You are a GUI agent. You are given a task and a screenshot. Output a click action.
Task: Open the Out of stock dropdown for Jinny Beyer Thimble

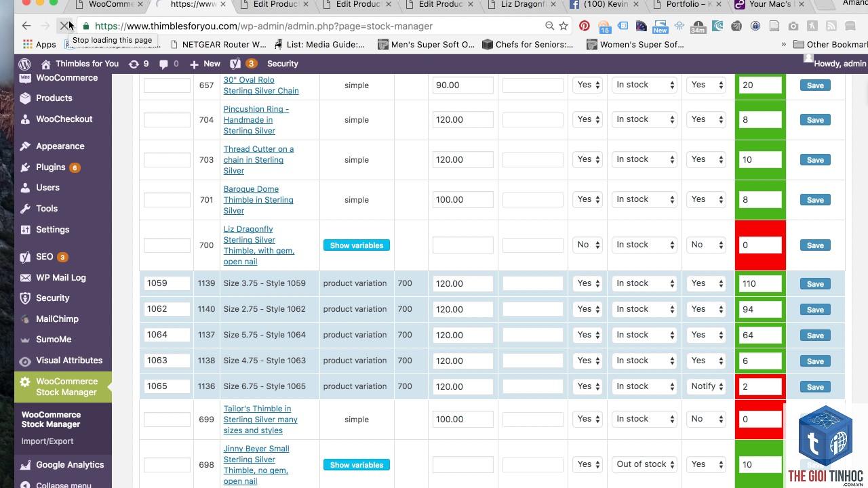tap(644, 464)
